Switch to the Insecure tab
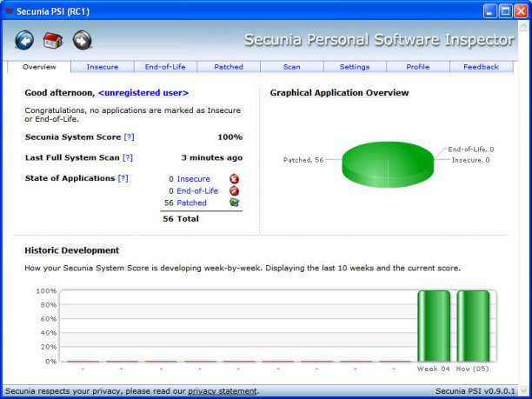Image resolution: width=532 pixels, height=399 pixels. click(x=103, y=67)
